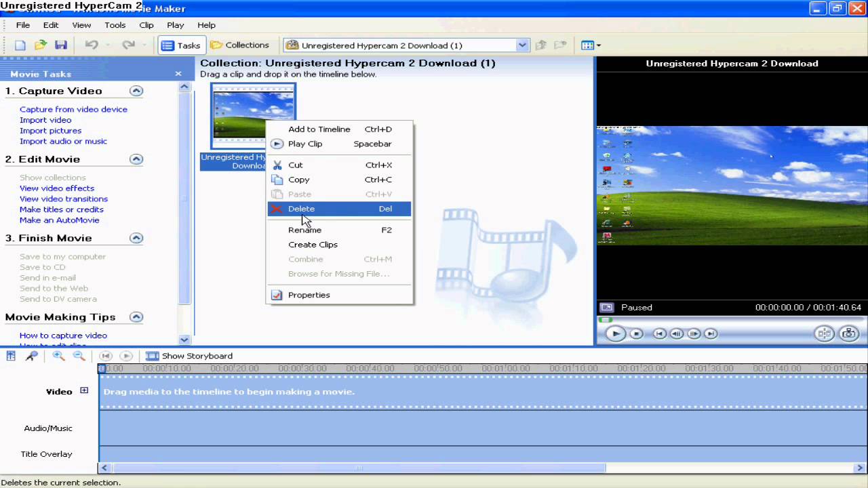Image resolution: width=868 pixels, height=488 pixels.
Task: Choose Cut in context menu
Action: point(340,165)
